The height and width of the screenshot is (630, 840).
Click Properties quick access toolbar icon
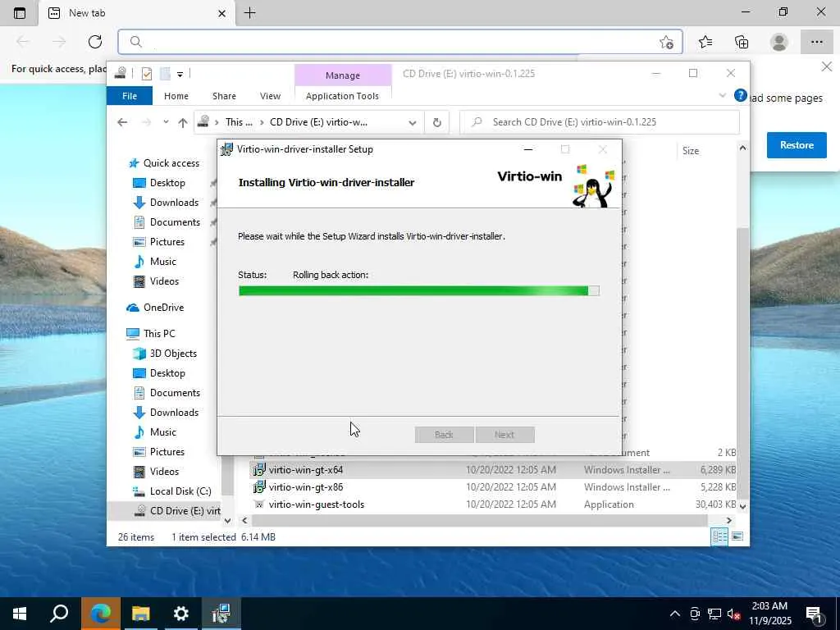click(x=146, y=74)
